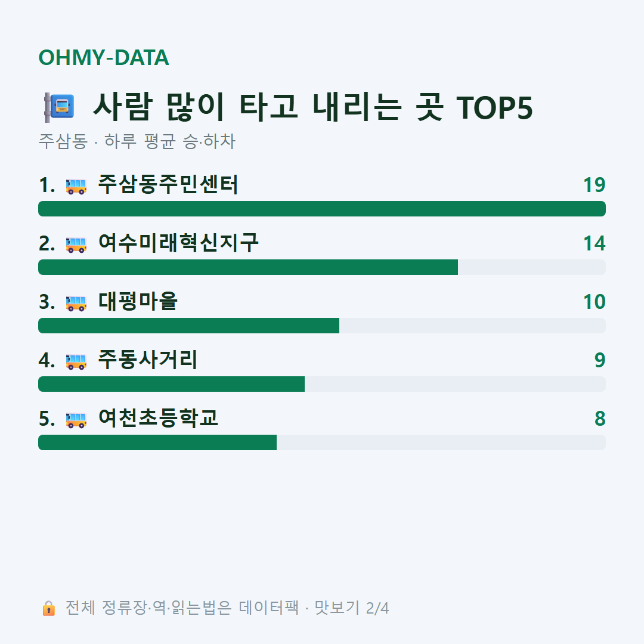Click the 대평마을 progress bar
Viewport: 644px width, 644px height.
pos(322,326)
